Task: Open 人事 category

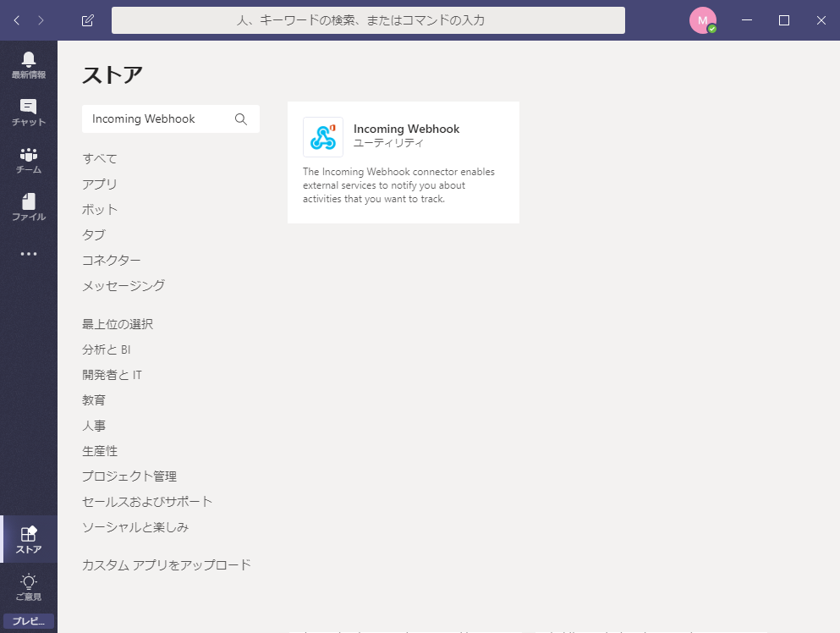Action: pyautogui.click(x=94, y=426)
